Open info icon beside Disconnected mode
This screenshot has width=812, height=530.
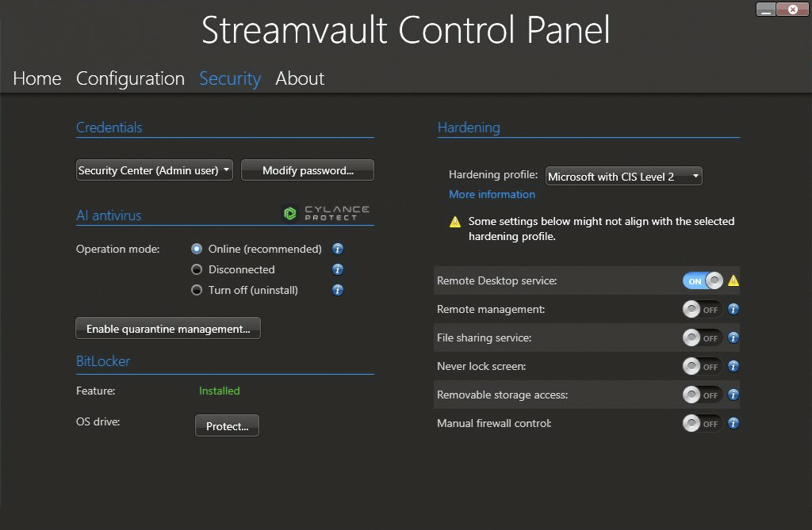coord(338,269)
